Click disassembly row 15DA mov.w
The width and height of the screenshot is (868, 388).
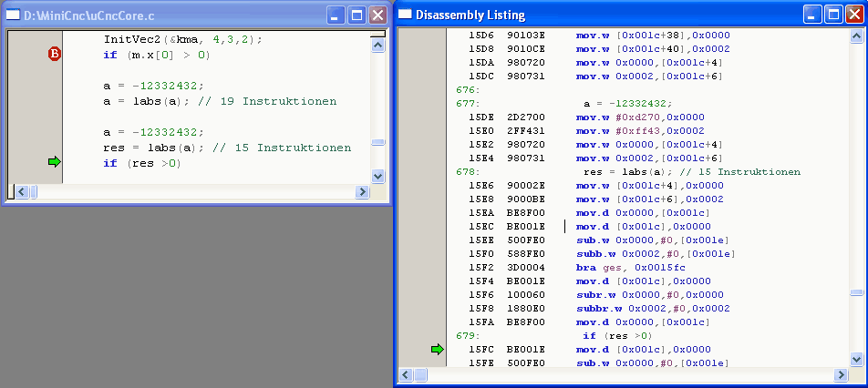595,63
